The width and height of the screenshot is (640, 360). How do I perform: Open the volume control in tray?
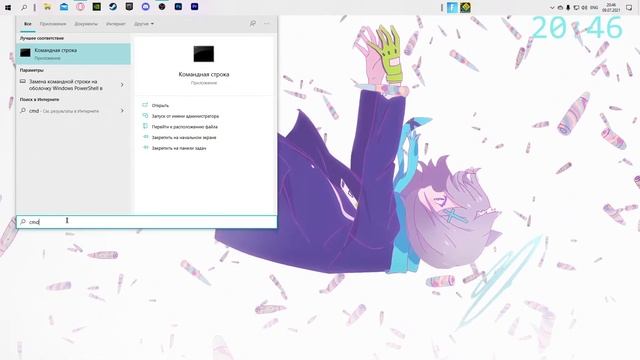[584, 8]
